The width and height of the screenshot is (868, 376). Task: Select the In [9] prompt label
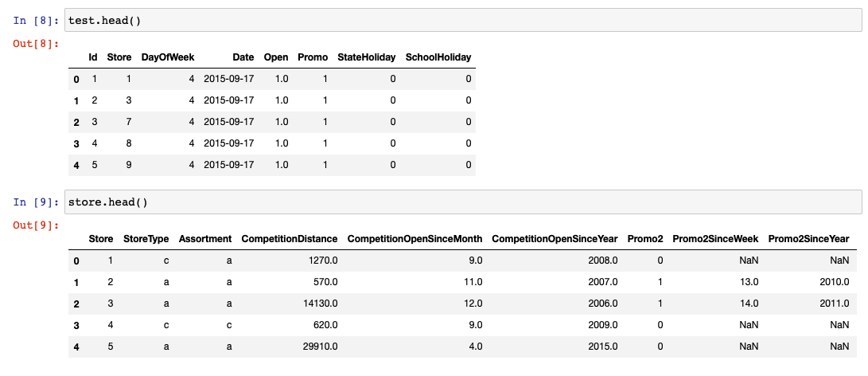coord(36,202)
